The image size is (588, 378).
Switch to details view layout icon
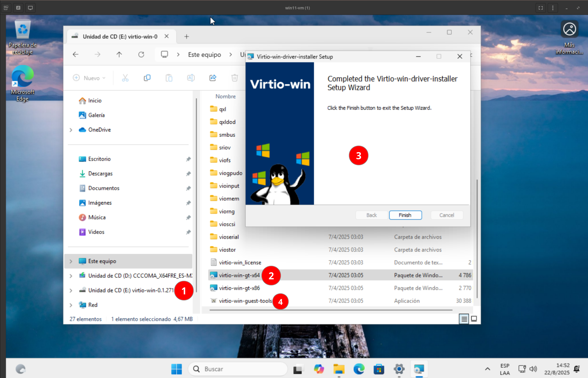point(464,319)
